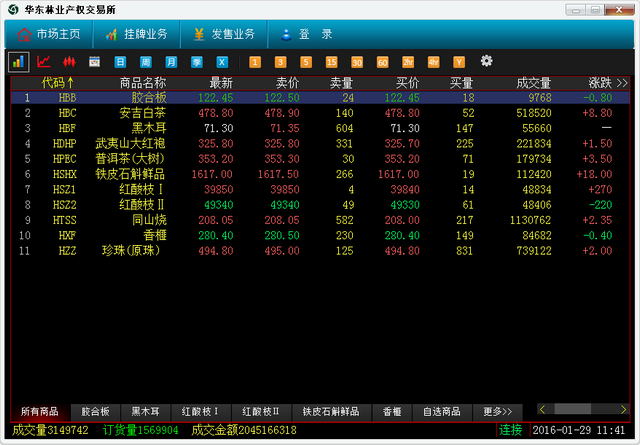The width and height of the screenshot is (640, 445).
Task: Select the 60-minute period icon
Action: [x=382, y=62]
